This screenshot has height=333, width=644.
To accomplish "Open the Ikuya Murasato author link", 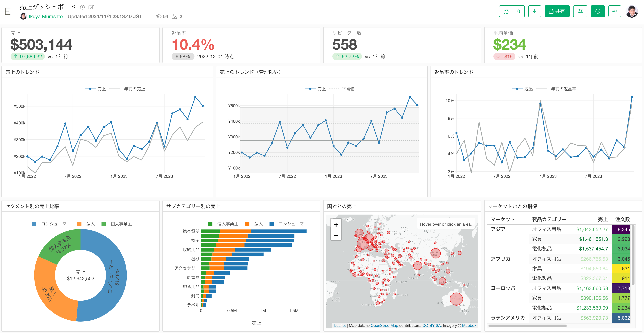I will [x=45, y=17].
